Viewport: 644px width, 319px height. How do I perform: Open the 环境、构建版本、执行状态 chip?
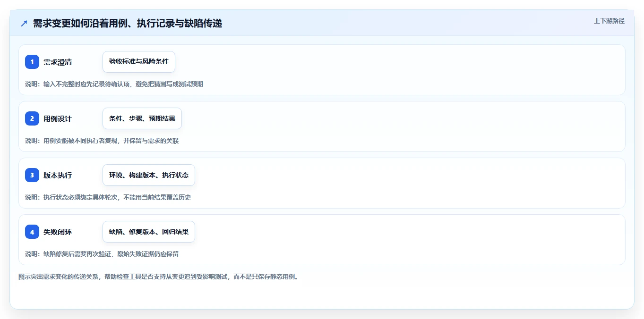coord(149,175)
